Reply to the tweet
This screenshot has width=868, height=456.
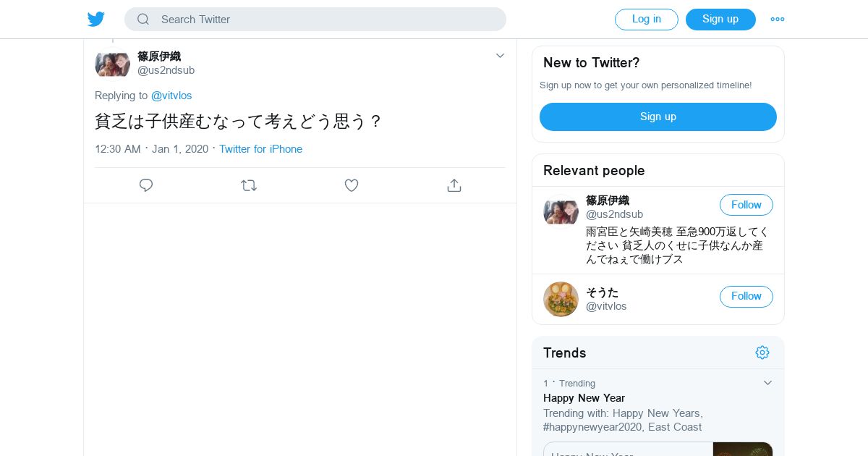(x=146, y=185)
